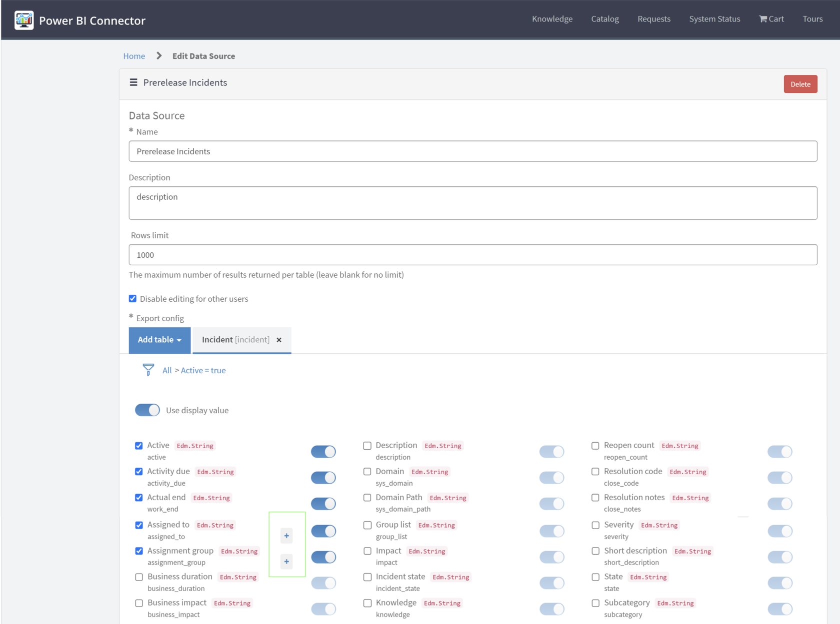Screen dimensions: 840x624
Task: Check the Domain field checkbox
Action: pyautogui.click(x=367, y=472)
